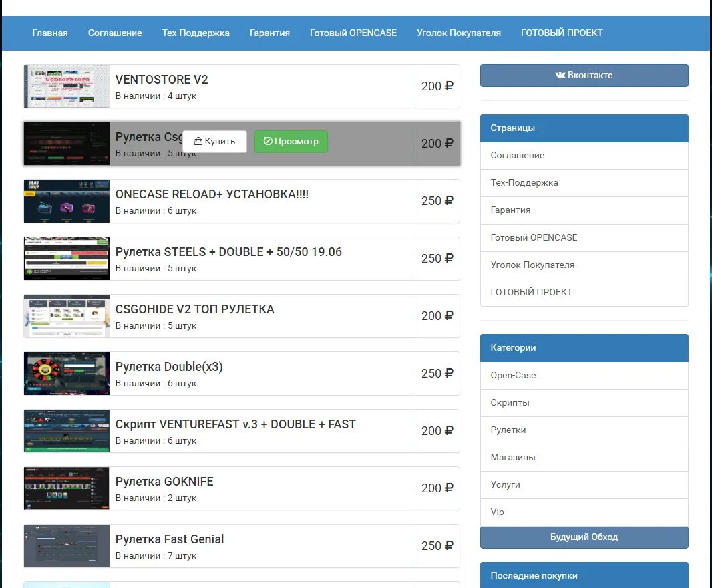Screen dimensions: 712x588
Task: Click the Страницы panel header
Action: click(x=584, y=128)
